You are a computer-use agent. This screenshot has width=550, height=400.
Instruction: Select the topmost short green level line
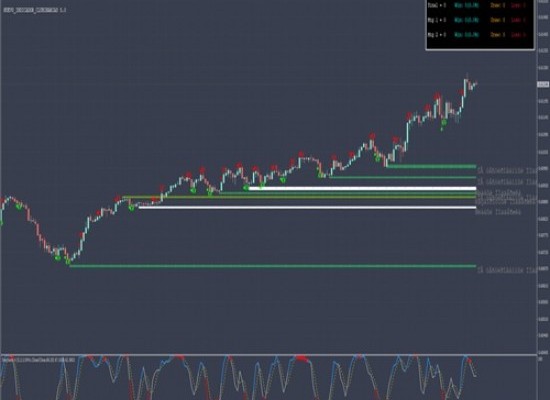point(431,166)
